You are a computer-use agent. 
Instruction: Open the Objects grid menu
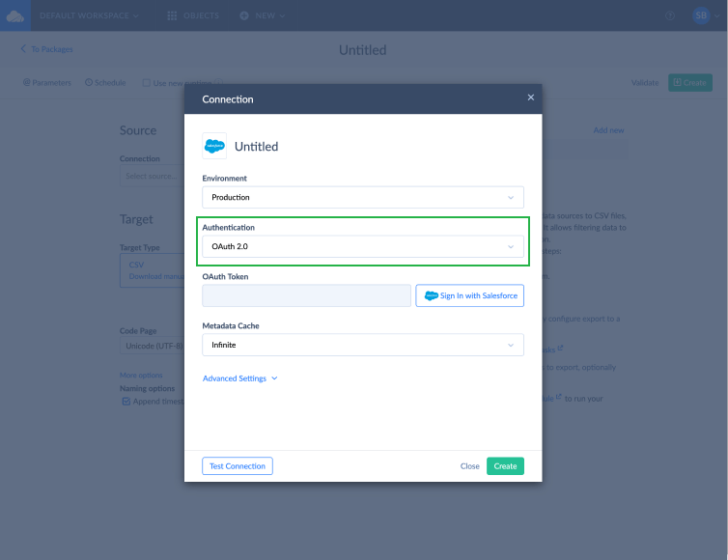pyautogui.click(x=193, y=15)
